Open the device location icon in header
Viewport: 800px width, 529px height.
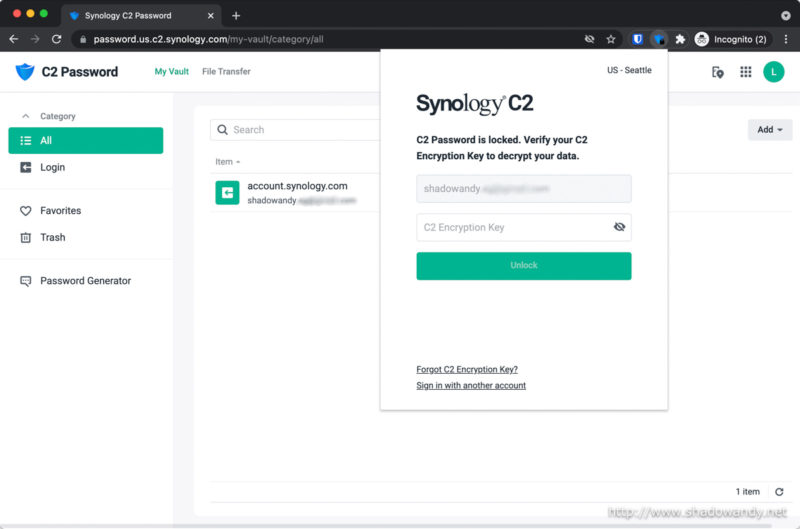coord(717,72)
